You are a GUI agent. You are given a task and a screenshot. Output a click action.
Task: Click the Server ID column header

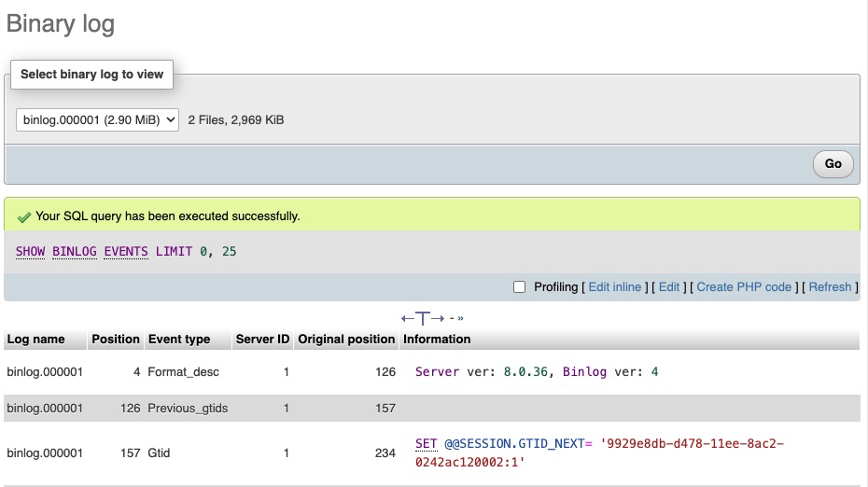(x=262, y=340)
